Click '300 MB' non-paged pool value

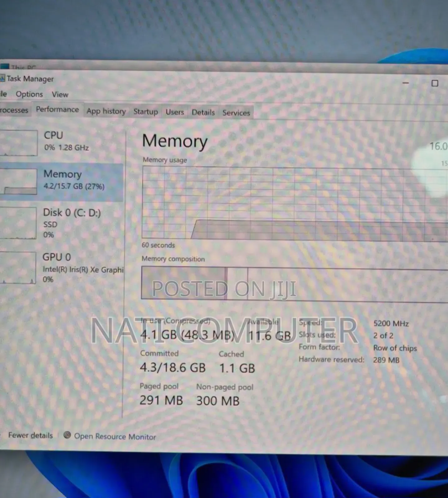pos(218,401)
